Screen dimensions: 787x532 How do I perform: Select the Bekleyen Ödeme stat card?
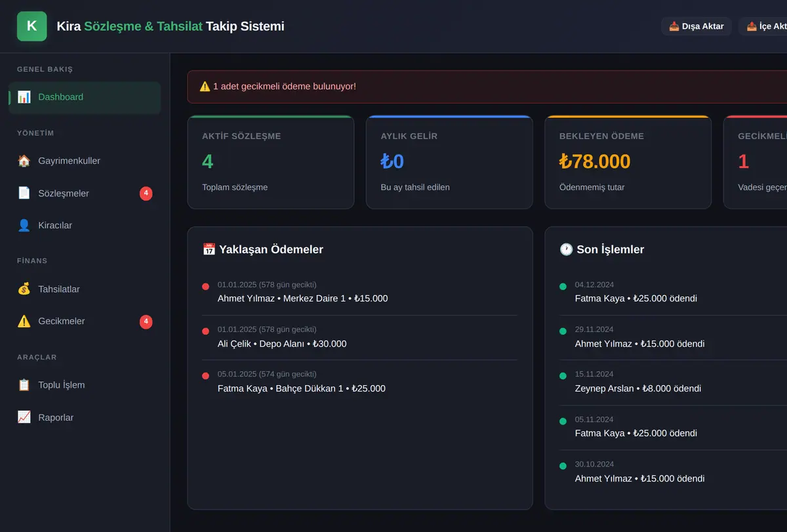[628, 162]
